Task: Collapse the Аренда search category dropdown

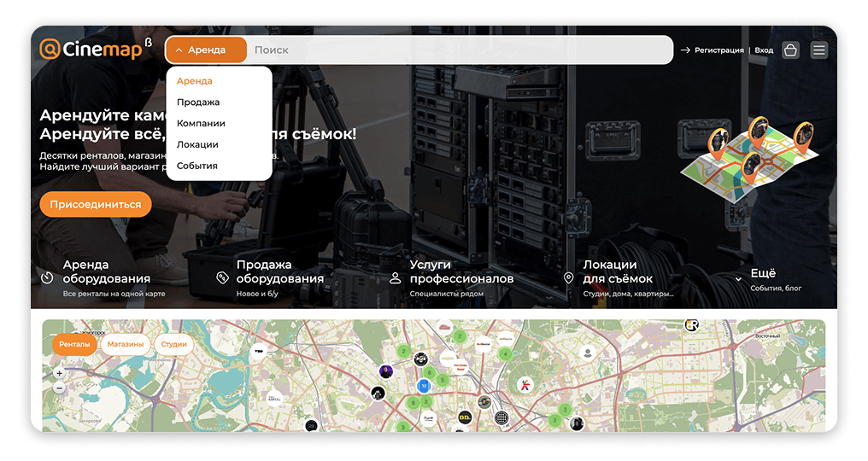Action: coord(206,50)
